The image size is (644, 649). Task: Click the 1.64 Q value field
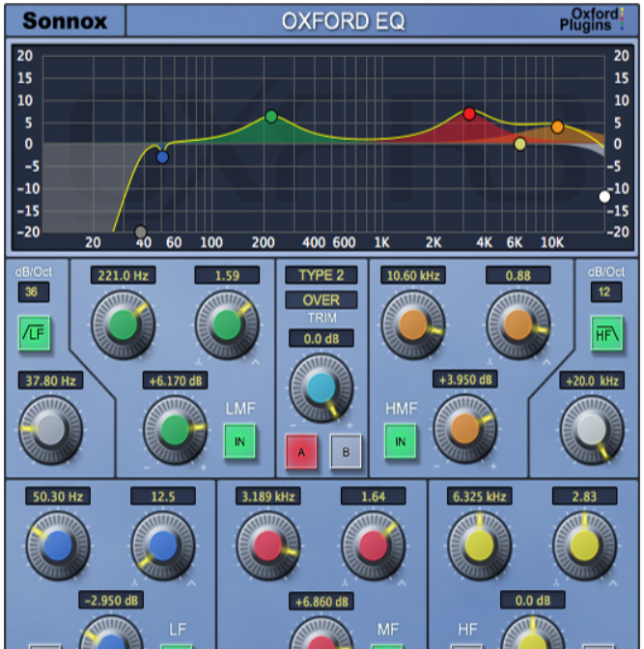(x=374, y=496)
